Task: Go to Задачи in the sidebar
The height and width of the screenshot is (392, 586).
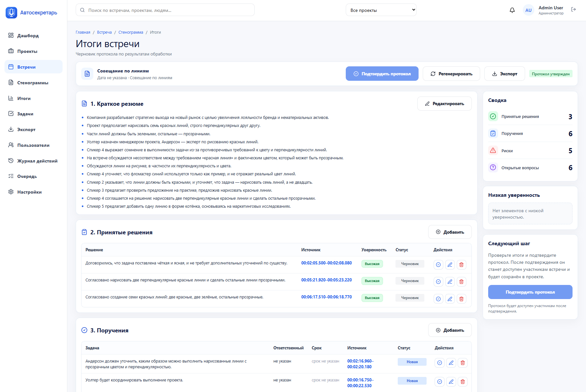Action: tap(33, 114)
